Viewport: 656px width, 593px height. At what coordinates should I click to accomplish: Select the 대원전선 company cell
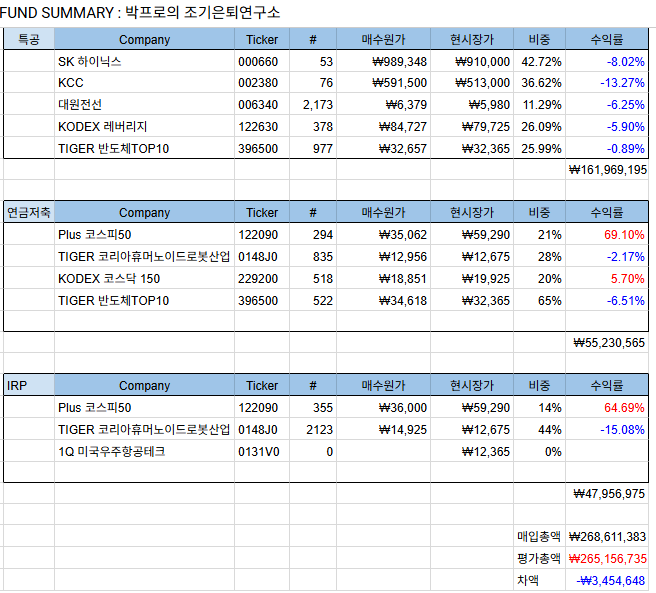point(144,105)
